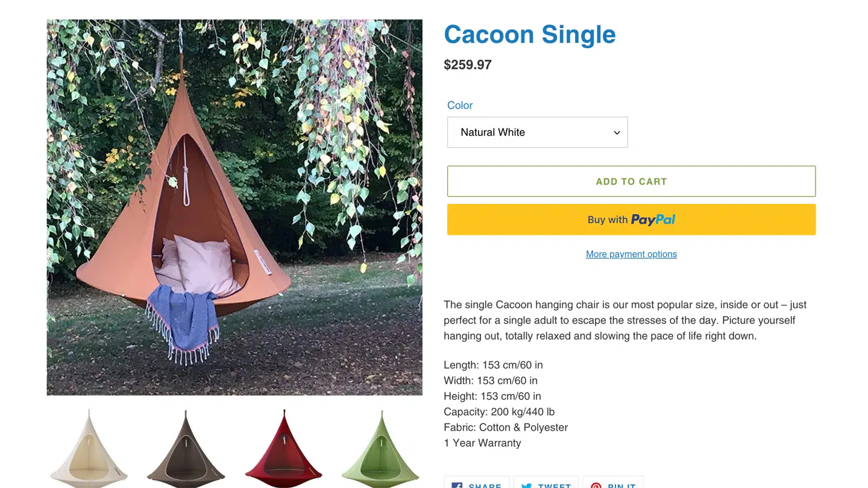Screen dimensions: 868x488
Task: Select the red Cacoon thumbnail
Action: click(x=283, y=449)
